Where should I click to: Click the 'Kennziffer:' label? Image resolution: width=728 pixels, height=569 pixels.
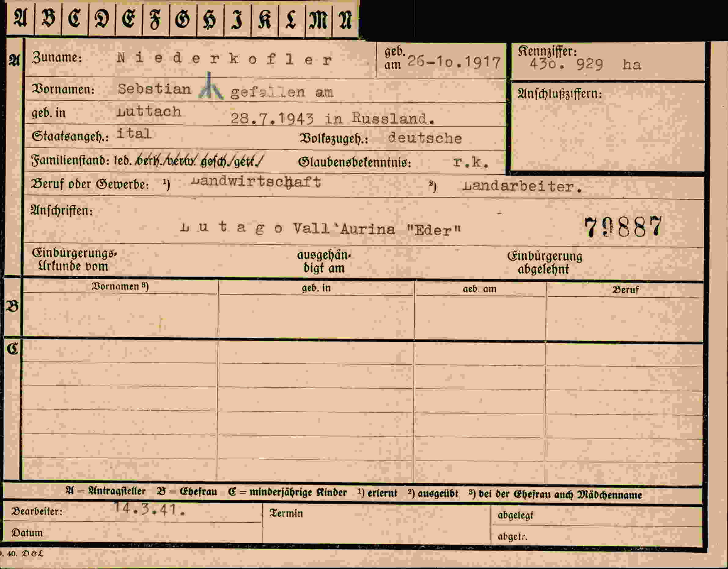coord(547,51)
